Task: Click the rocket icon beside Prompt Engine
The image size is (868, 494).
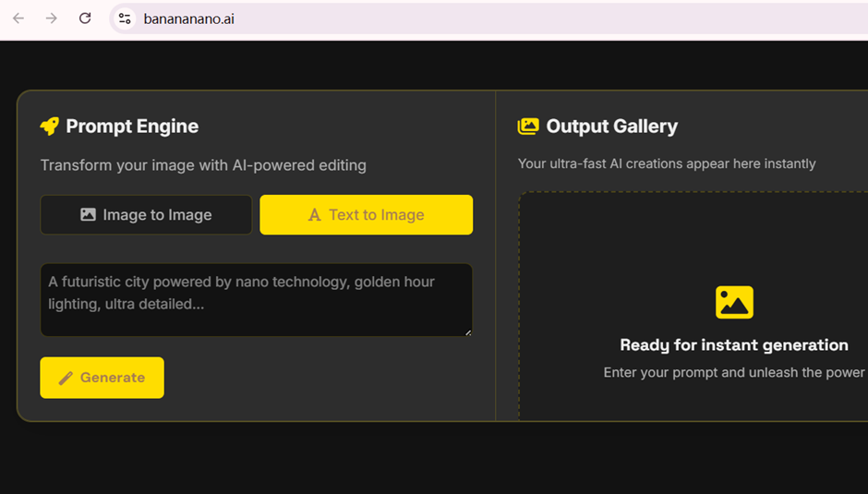Action: (49, 127)
